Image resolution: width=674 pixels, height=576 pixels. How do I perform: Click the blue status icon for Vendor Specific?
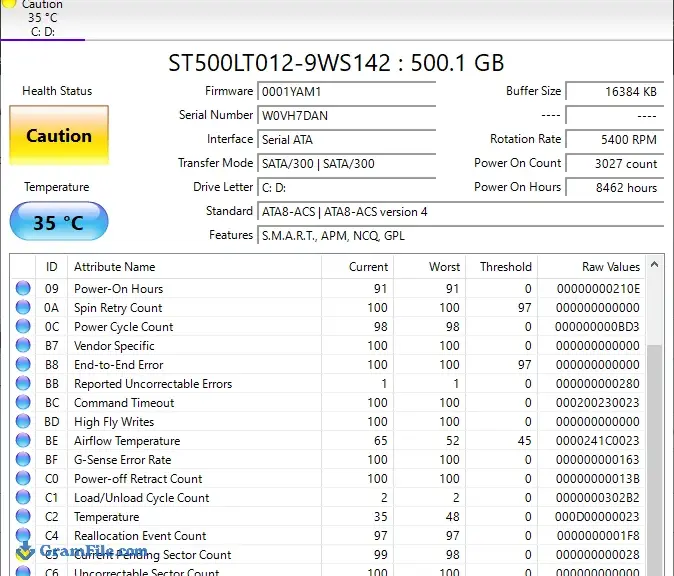coord(23,345)
